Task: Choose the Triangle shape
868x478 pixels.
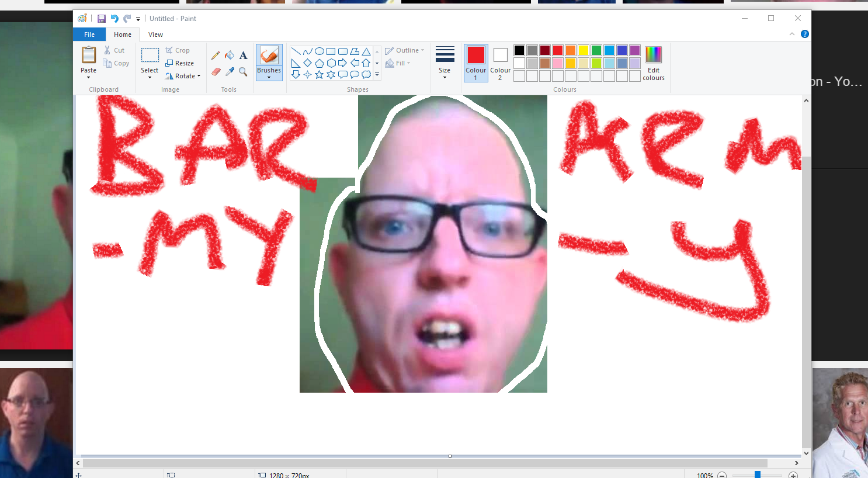Action: pos(366,51)
